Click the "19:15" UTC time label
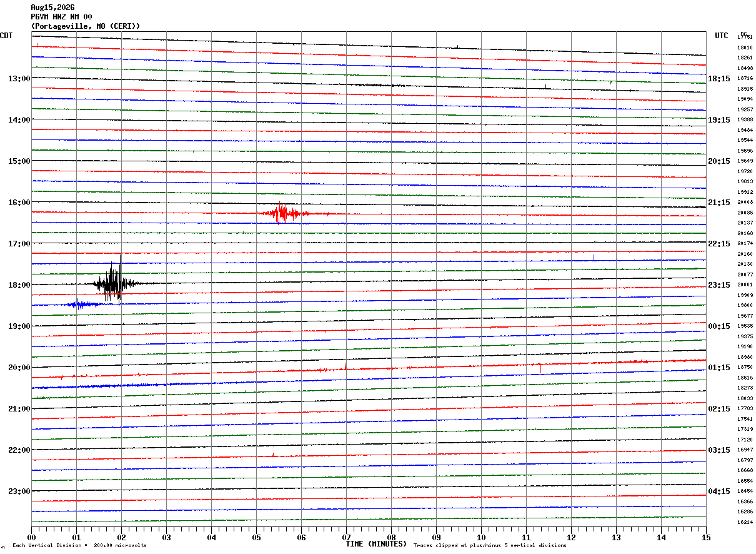 tap(719, 120)
